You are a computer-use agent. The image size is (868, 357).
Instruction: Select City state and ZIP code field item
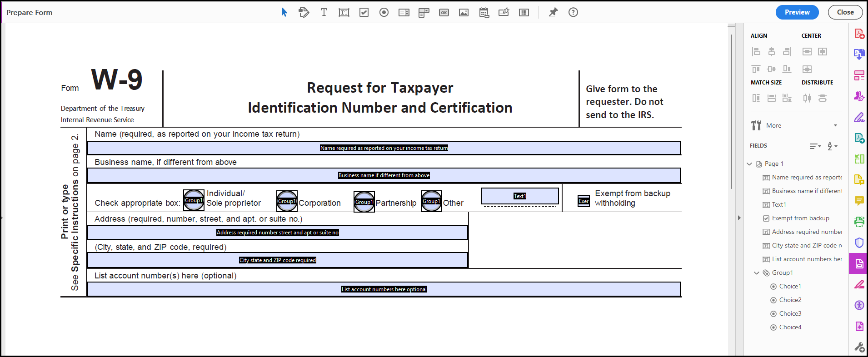(x=802, y=245)
